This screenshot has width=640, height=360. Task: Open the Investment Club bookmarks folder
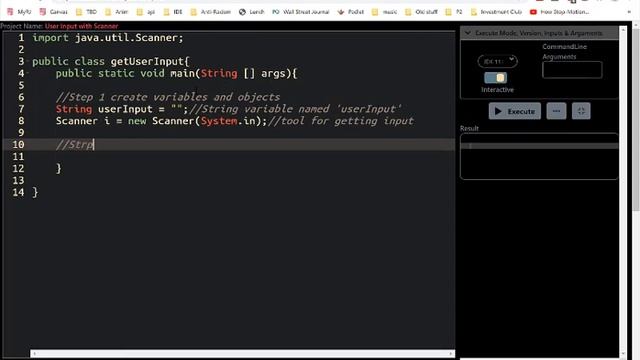[496, 12]
